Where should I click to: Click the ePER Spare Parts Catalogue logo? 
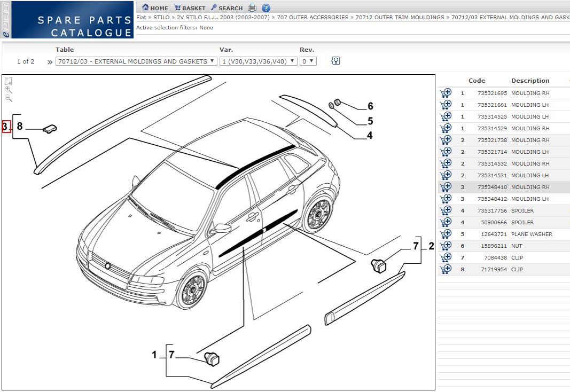tap(67, 20)
